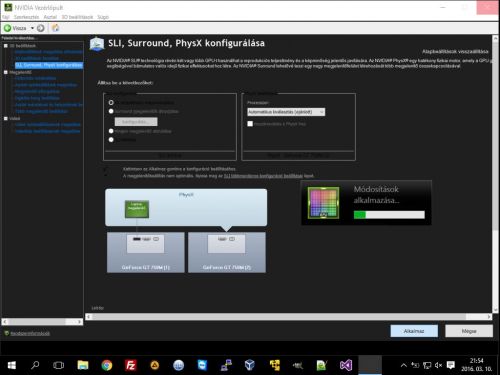
Task: Launch TeamViewer from the taskbar
Action: pos(202,365)
